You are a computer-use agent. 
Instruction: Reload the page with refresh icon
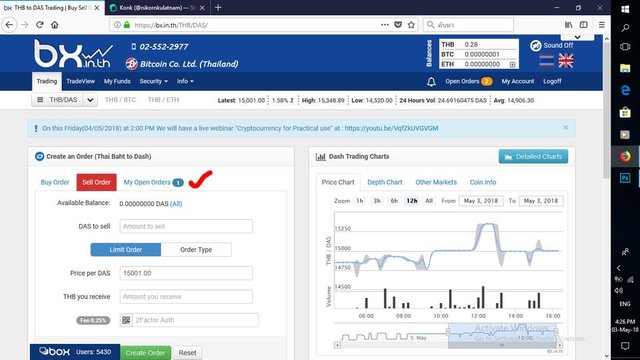40,25
